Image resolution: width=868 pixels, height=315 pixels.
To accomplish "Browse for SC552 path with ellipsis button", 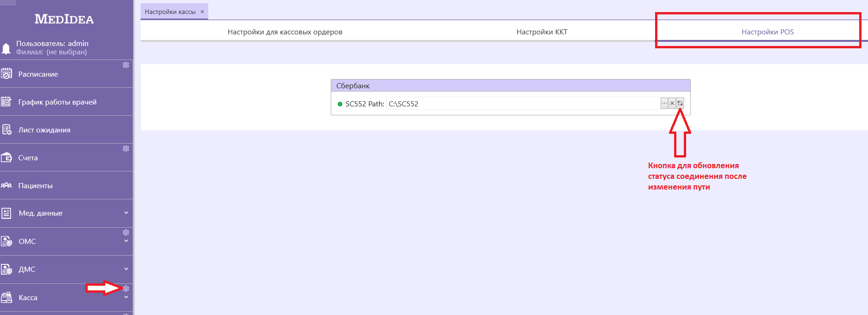I will [664, 103].
